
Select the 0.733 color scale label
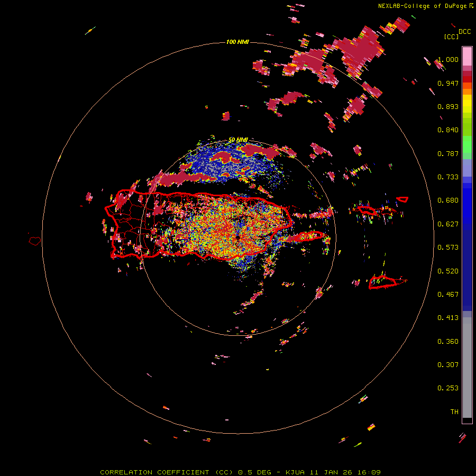[x=448, y=177]
